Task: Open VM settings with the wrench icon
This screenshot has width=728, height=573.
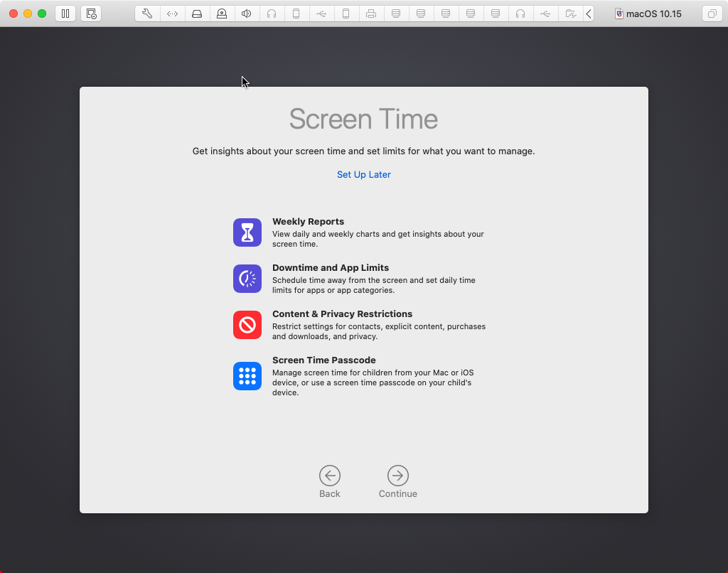Action: pyautogui.click(x=147, y=13)
